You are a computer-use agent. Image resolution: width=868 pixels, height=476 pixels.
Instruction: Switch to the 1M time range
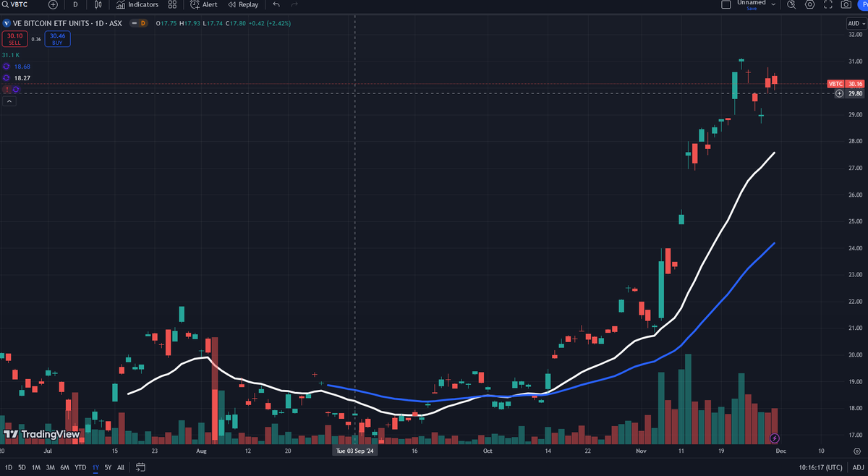[36, 467]
